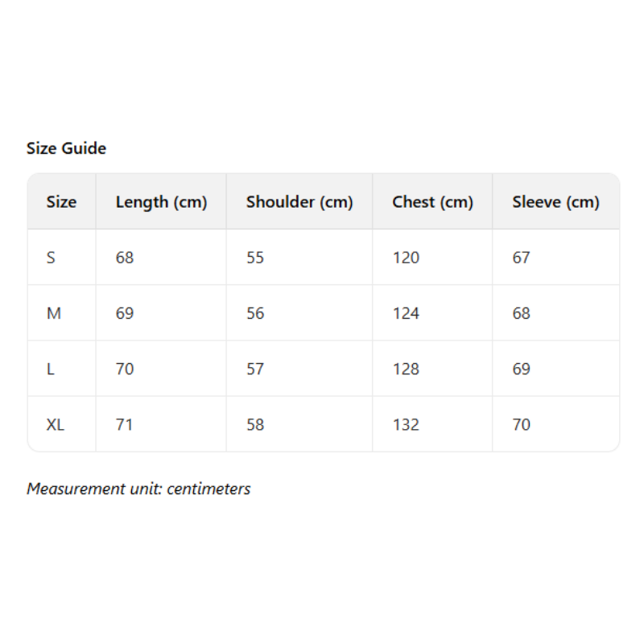Click the measurement unit centimeters note
The height and width of the screenshot is (644, 644).
click(138, 489)
